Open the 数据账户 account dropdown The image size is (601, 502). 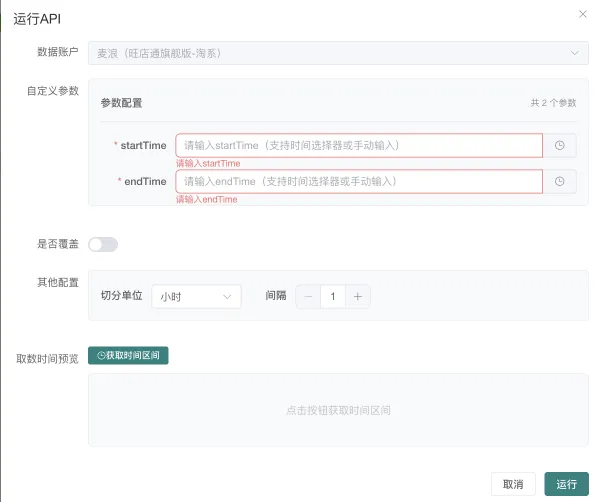330,53
